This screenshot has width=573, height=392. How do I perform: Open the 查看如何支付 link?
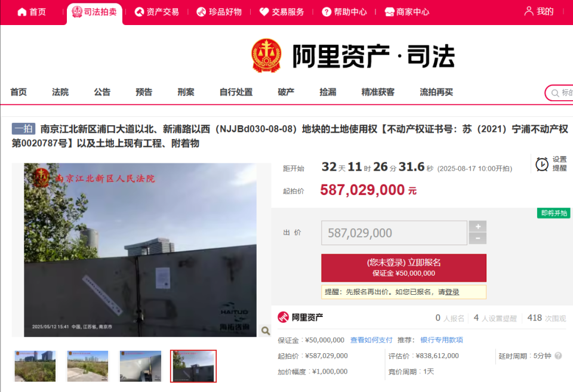371,340
